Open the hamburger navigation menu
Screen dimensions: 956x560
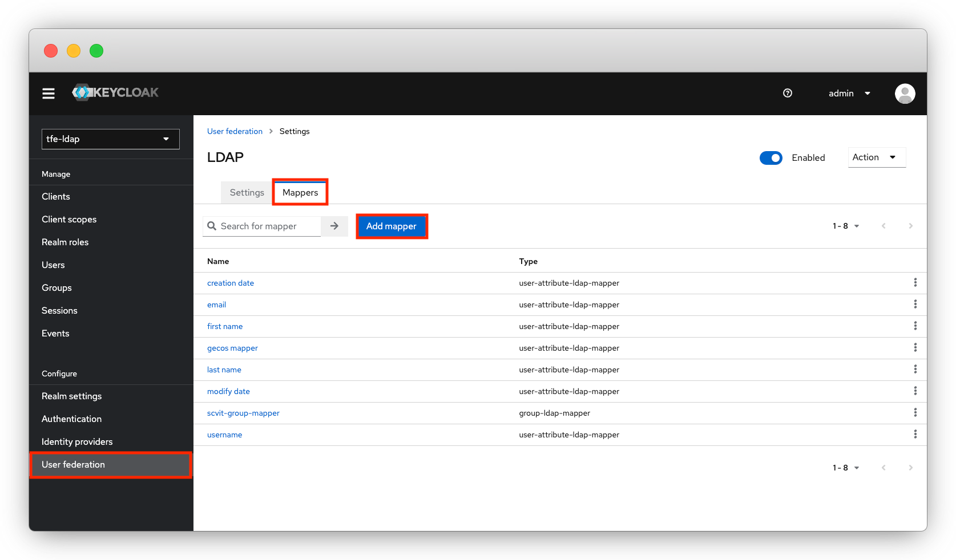pyautogui.click(x=49, y=93)
